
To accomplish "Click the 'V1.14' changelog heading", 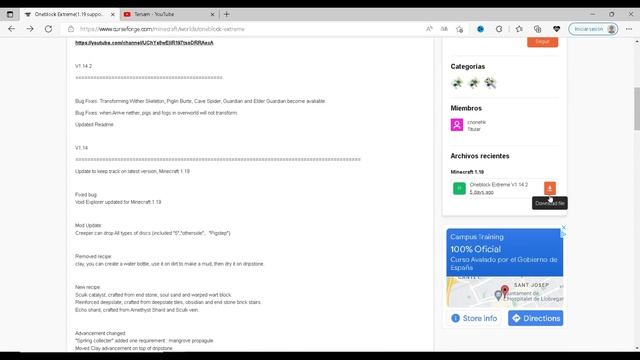I will click(81, 148).
